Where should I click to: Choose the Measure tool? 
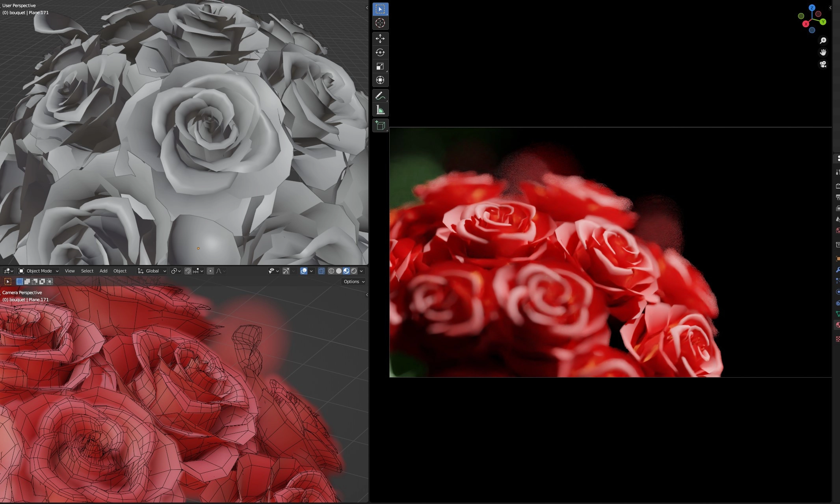click(380, 110)
